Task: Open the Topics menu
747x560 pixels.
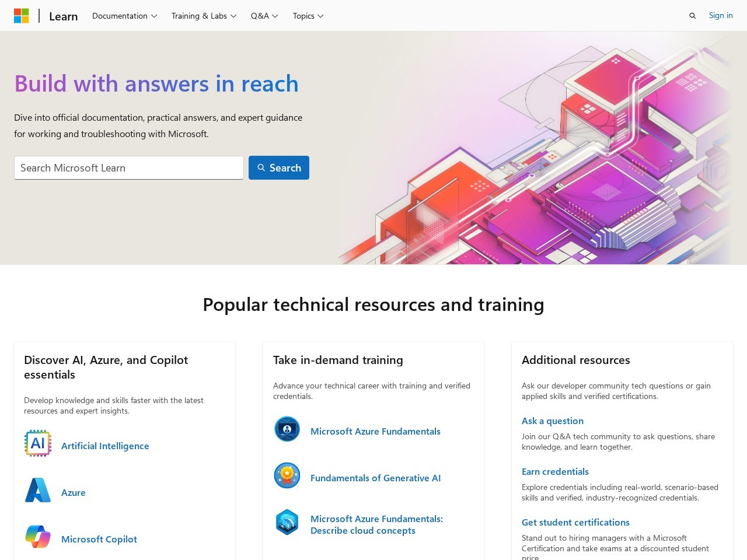Action: (308, 16)
